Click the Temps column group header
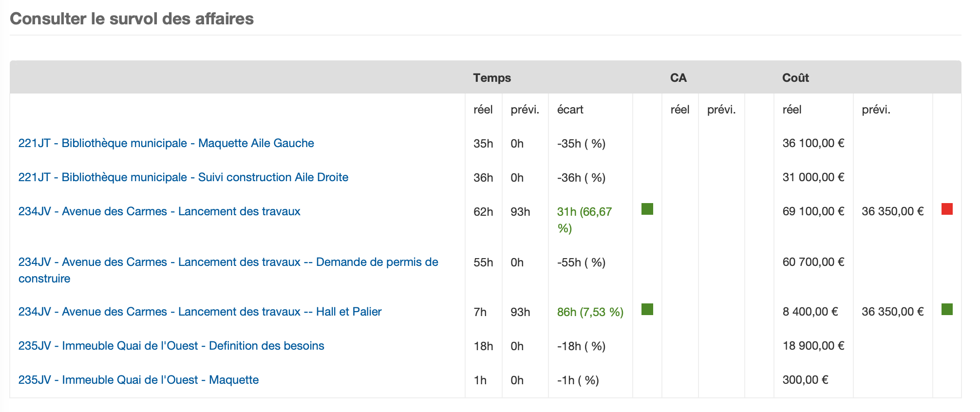The height and width of the screenshot is (412, 980). (x=492, y=78)
